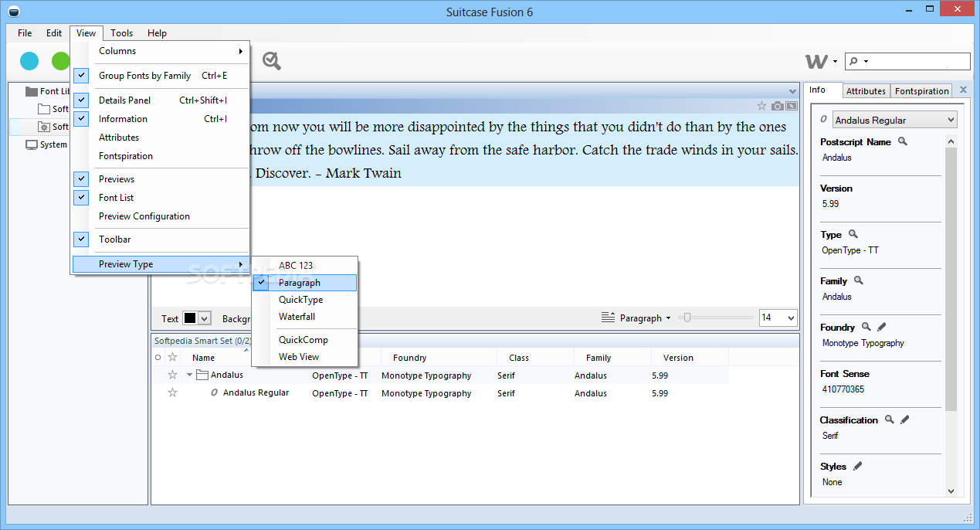Star the Andalus family row
This screenshot has width=980, height=530.
173,375
